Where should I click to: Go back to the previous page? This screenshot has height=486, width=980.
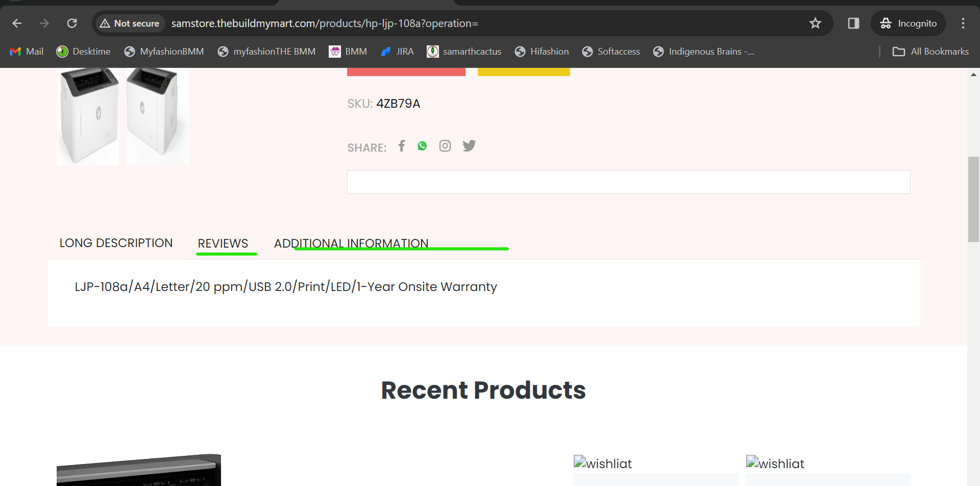click(x=17, y=23)
